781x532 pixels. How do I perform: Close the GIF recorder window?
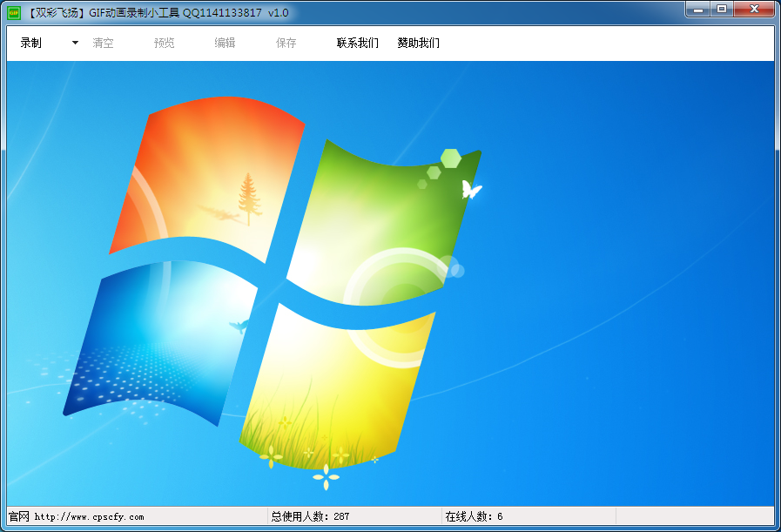pyautogui.click(x=754, y=10)
